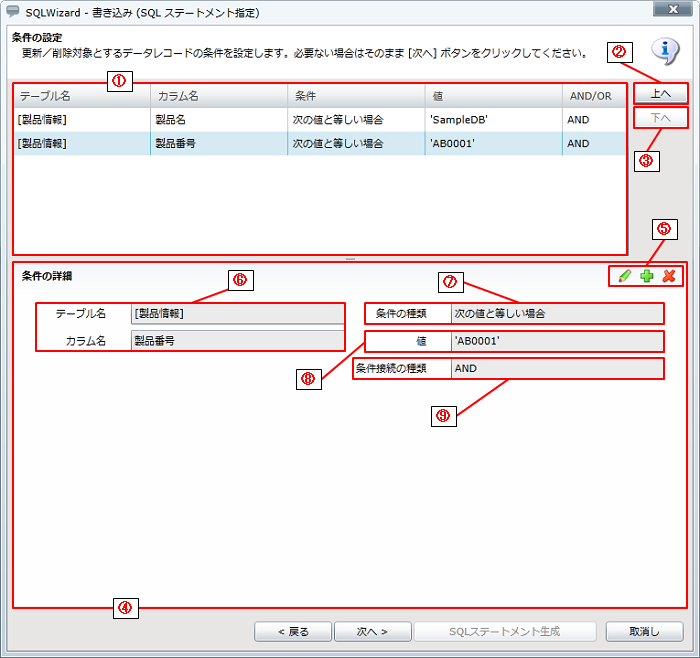Click the 条件の種類 field
Screen dimensions: 700x658
556,313
